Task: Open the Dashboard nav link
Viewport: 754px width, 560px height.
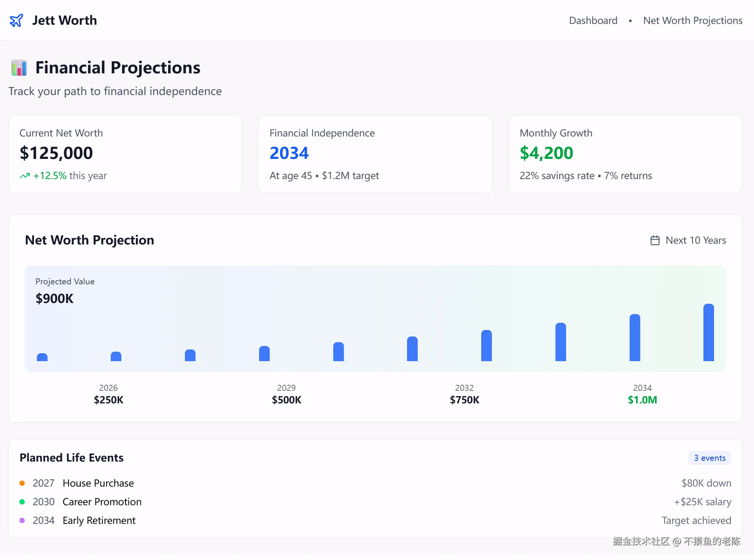Action: coord(593,21)
